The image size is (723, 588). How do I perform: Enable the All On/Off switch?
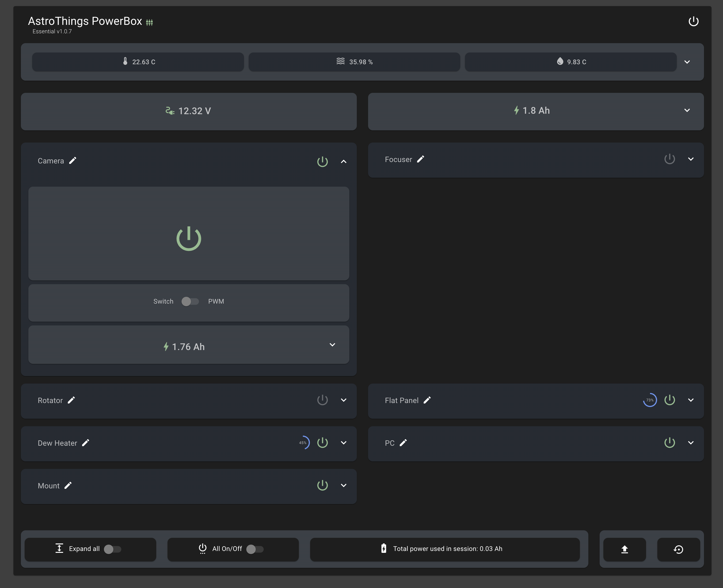[x=255, y=549]
